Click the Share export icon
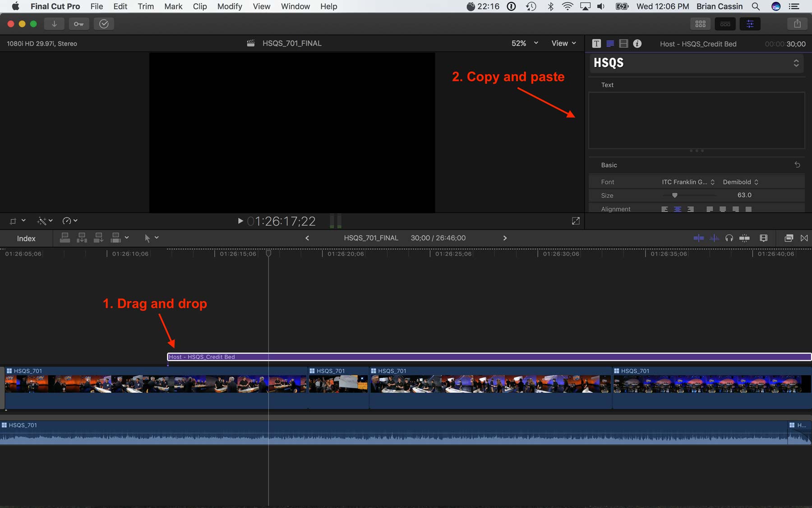This screenshot has width=812, height=508. pos(797,24)
